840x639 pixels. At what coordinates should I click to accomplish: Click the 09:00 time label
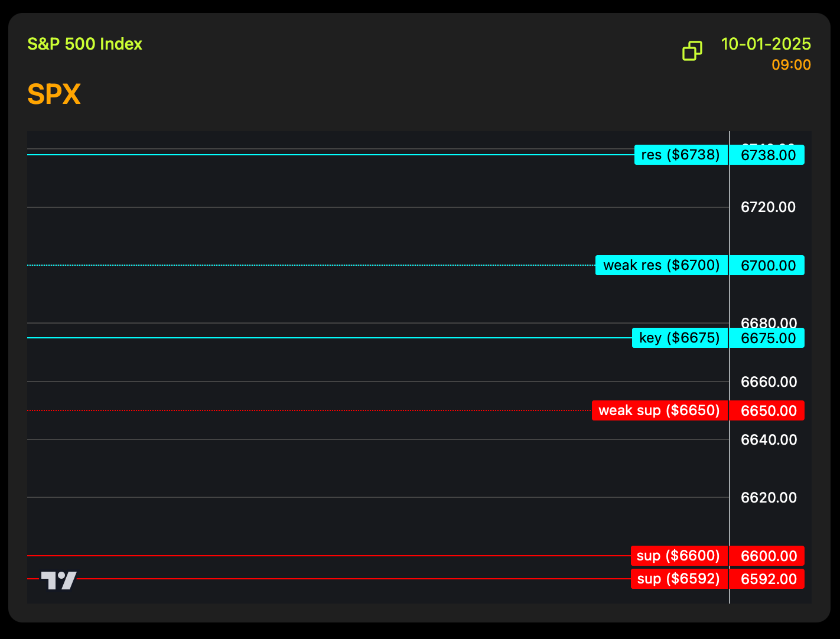point(791,65)
